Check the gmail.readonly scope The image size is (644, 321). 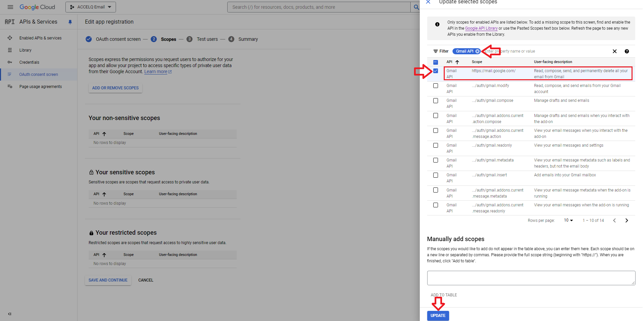436,145
